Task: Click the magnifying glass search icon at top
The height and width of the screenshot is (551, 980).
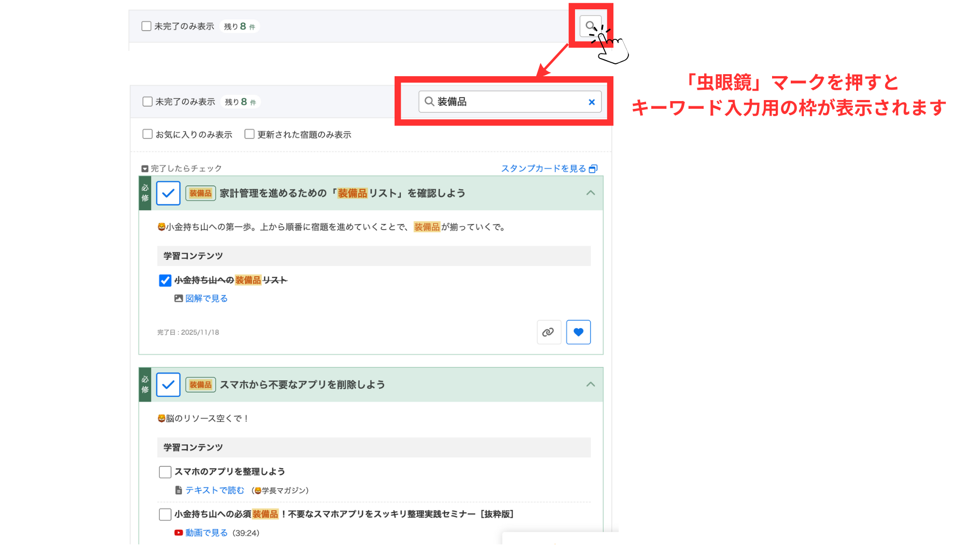Action: coord(590,25)
